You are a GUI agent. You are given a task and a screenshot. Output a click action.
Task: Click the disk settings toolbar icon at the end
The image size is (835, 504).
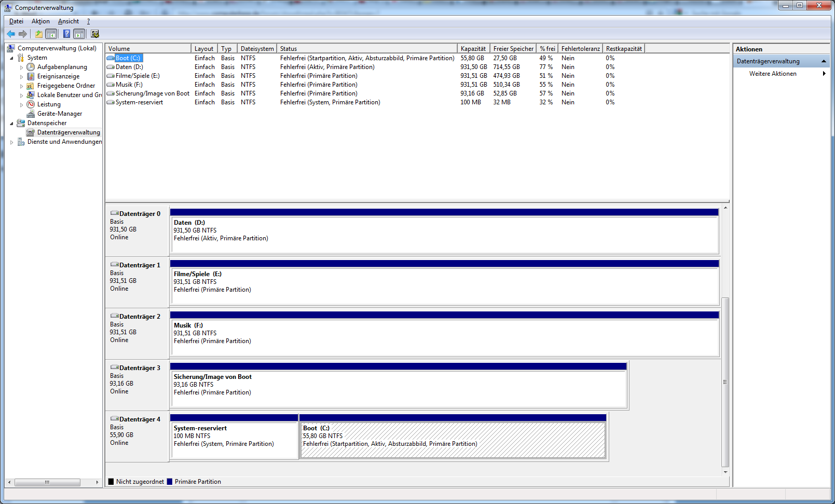click(95, 34)
